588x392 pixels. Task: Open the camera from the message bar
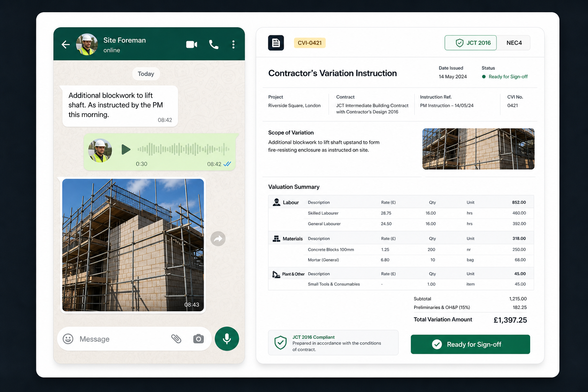point(198,339)
